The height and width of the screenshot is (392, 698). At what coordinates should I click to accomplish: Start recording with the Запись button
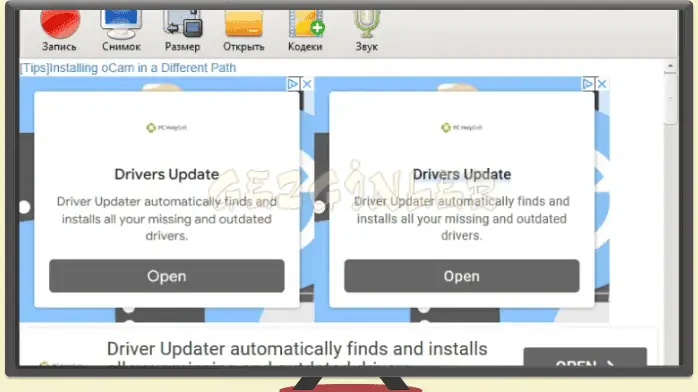60,31
